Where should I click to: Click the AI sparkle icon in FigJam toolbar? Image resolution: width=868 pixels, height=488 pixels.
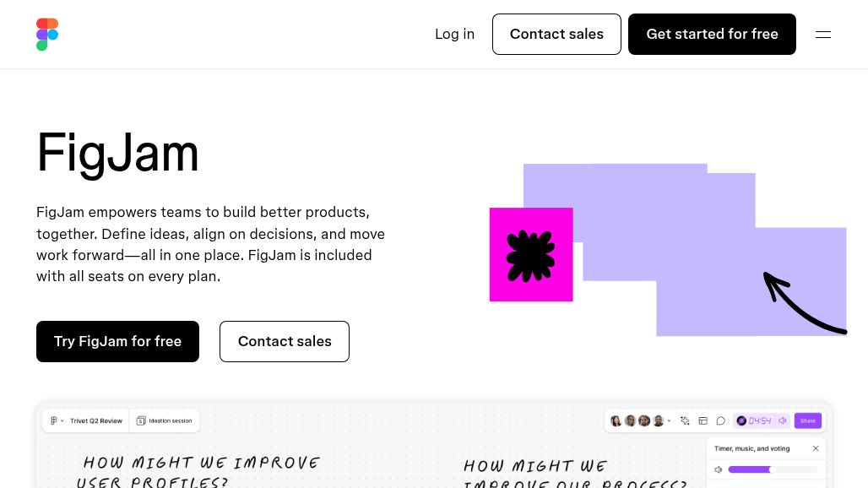[x=685, y=420]
